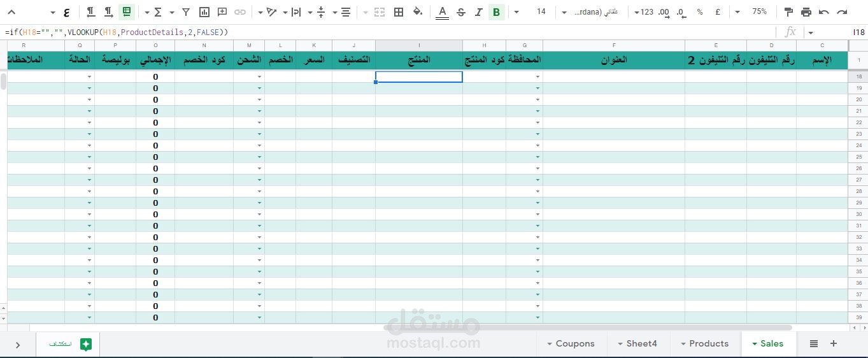The width and height of the screenshot is (868, 358).
Task: Decrease decimal places
Action: pos(681,12)
